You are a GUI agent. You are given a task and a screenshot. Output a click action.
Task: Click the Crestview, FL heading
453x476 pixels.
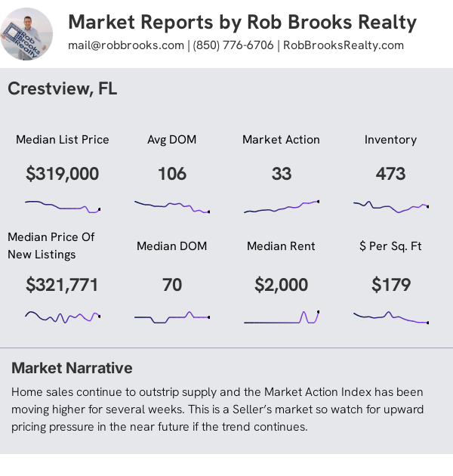point(63,88)
